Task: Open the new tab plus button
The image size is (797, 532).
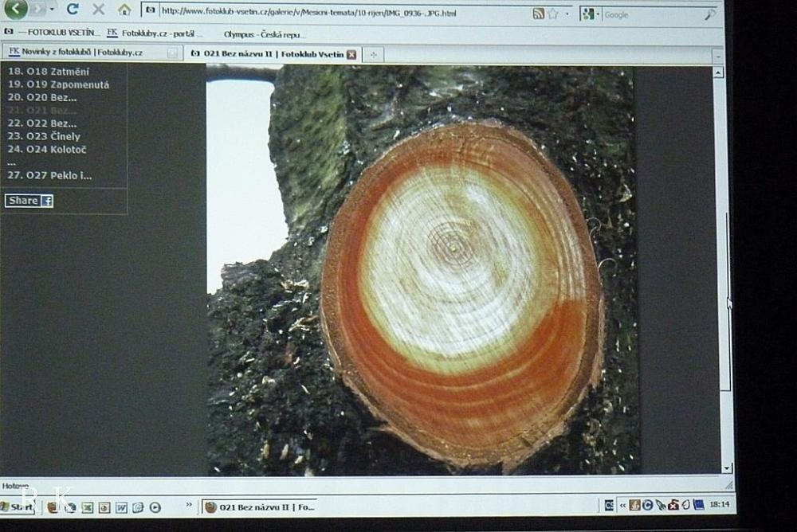Action: (x=373, y=54)
